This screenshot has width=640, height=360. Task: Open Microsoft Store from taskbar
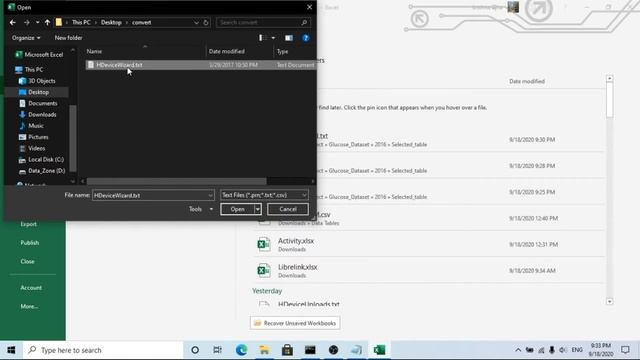coord(287,350)
